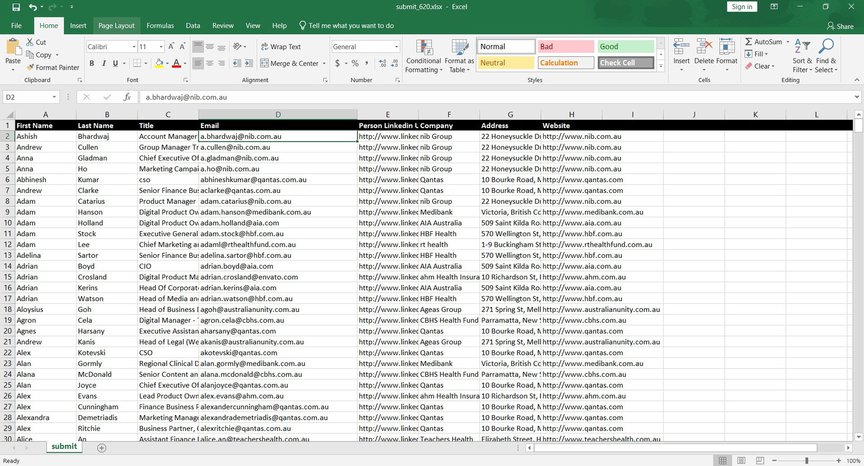864x466 pixels.
Task: Switch to the Formulas ribbon tab
Action: (159, 25)
